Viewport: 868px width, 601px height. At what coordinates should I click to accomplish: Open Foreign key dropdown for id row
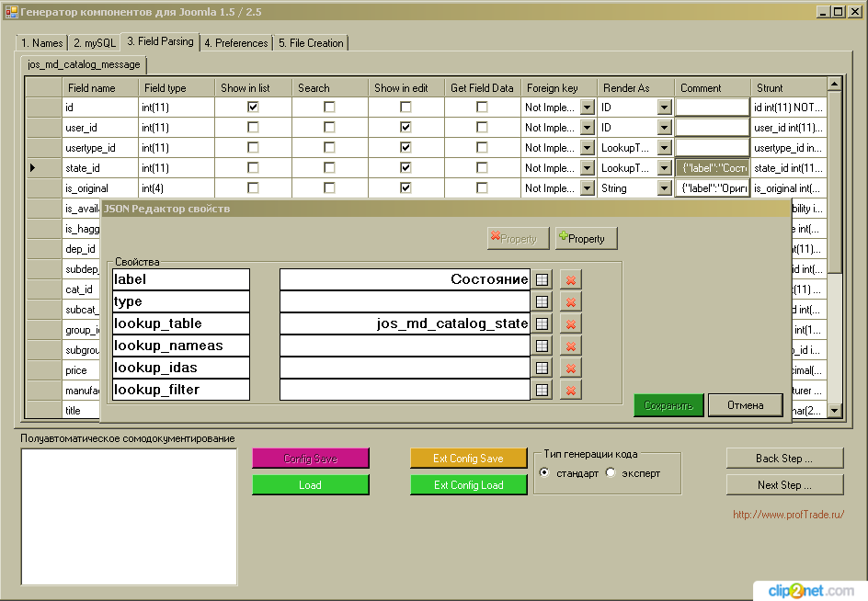(x=587, y=108)
